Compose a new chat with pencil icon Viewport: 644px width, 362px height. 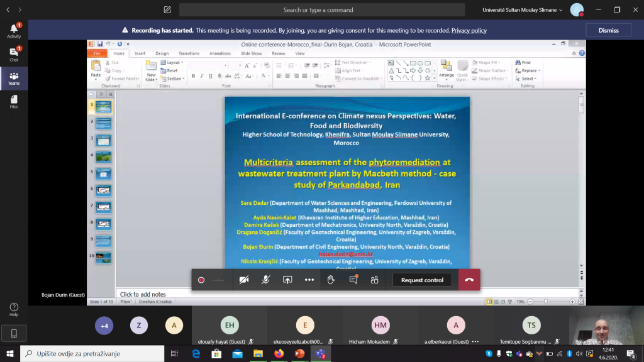(x=167, y=10)
